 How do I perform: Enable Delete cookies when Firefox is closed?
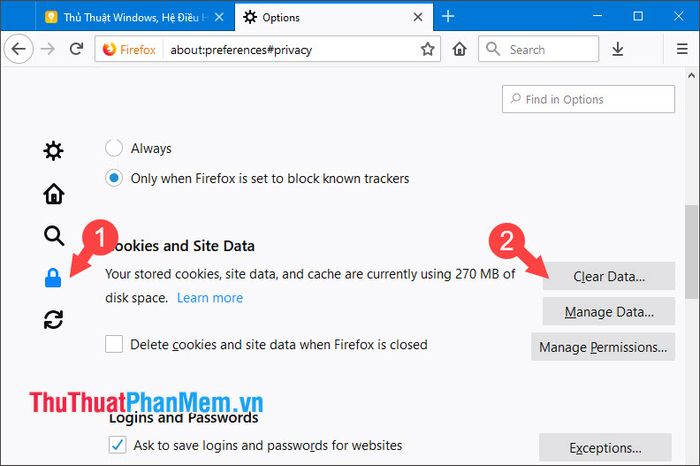click(114, 344)
